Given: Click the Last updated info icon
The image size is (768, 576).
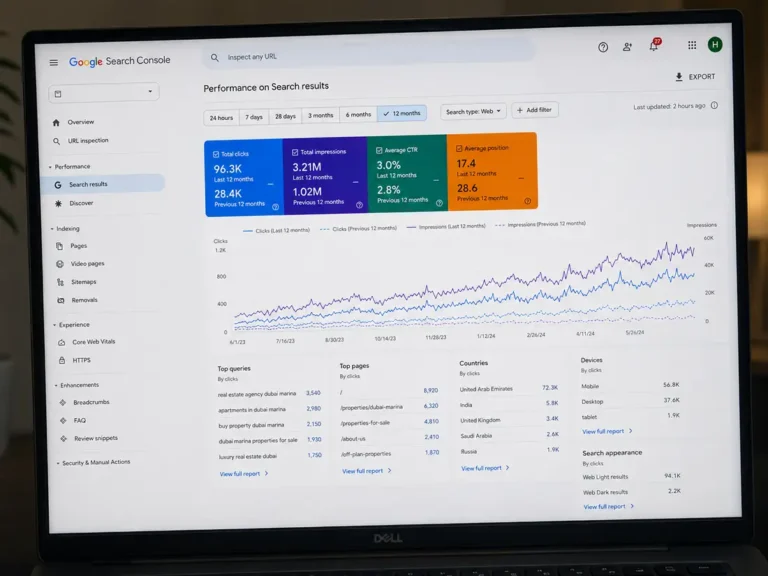Looking at the screenshot, I should (714, 105).
